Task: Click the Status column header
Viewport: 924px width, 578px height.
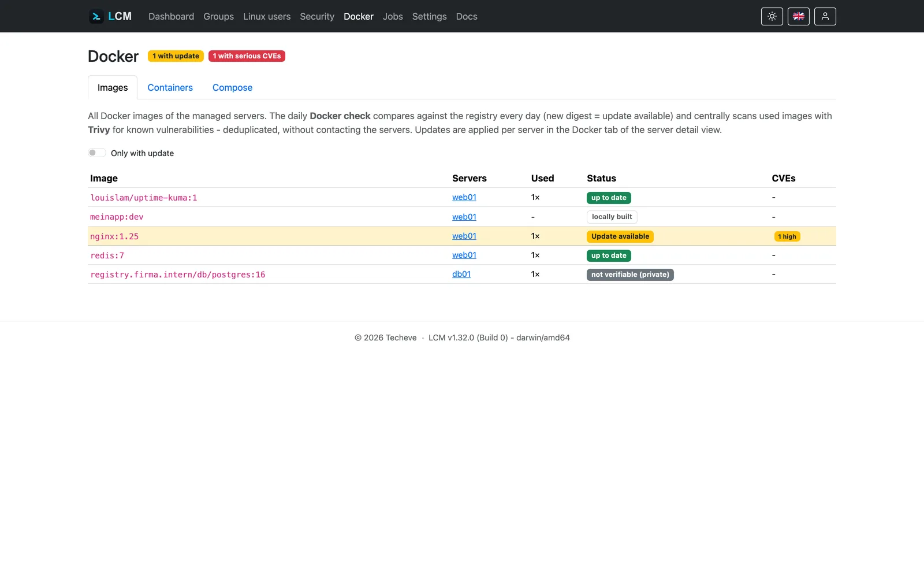Action: [x=601, y=178]
